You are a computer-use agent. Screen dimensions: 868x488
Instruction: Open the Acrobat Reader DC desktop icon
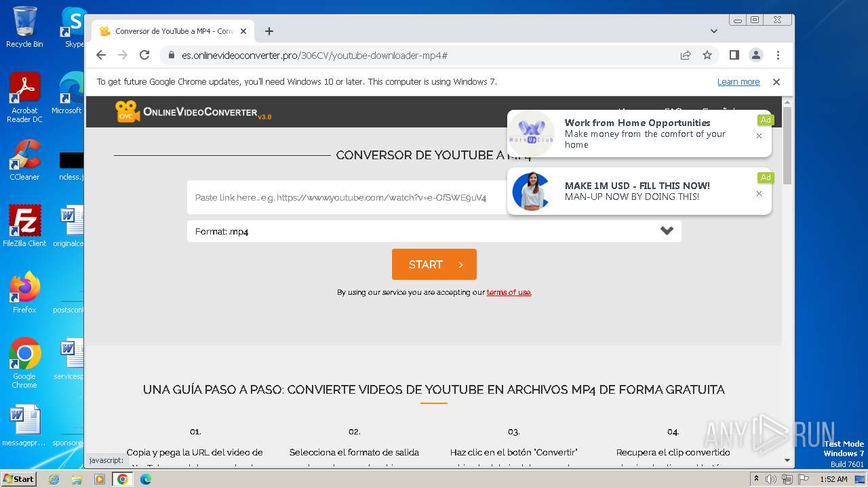point(24,98)
